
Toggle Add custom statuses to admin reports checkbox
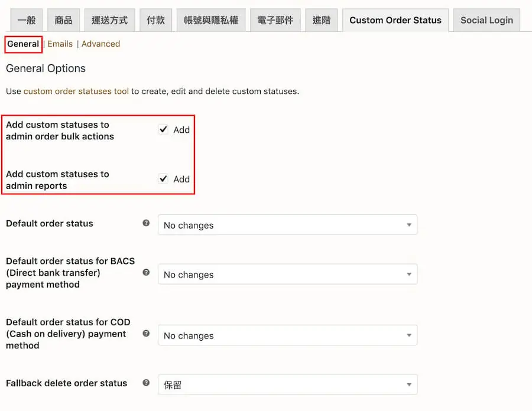[163, 178]
